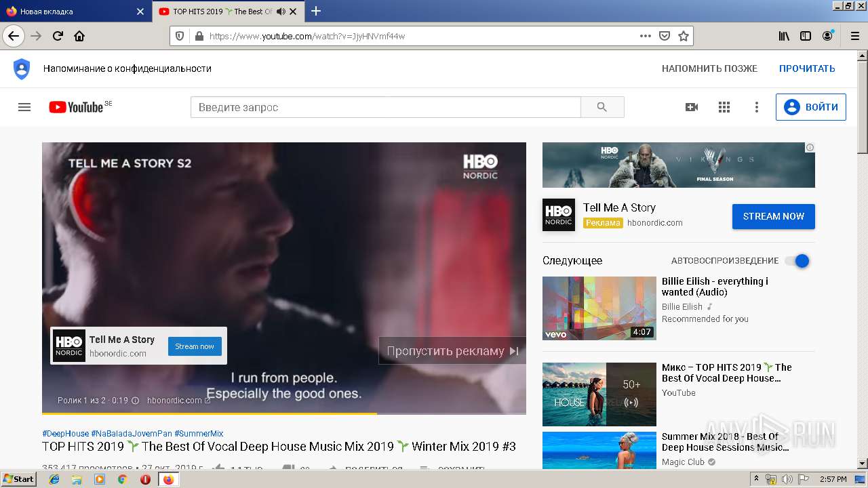
Task: Open Billie Eilish - everything i wanted title
Action: tap(715, 287)
